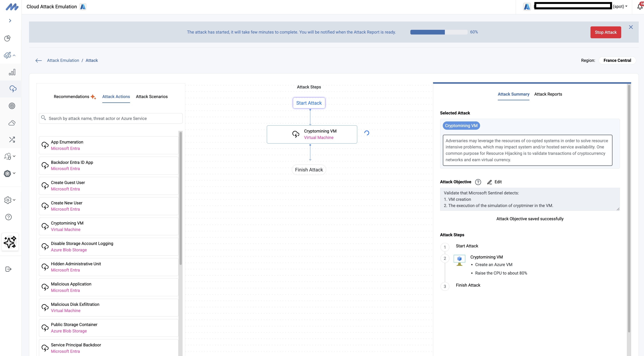Click the Malicious Disk Exfiltration cloud icon
644x356 pixels.
pyautogui.click(x=45, y=308)
